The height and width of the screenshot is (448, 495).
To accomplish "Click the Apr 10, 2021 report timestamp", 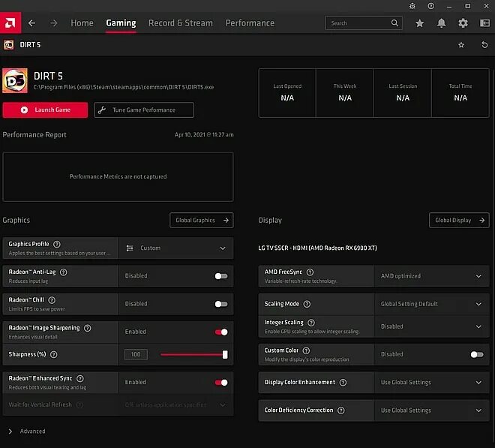I will (204, 134).
